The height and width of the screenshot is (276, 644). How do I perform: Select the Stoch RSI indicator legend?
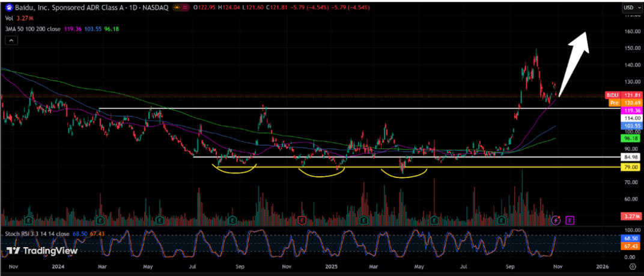pos(31,233)
